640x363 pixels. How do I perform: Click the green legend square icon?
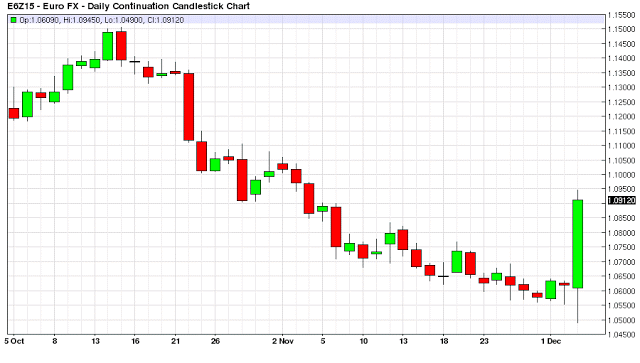13,20
